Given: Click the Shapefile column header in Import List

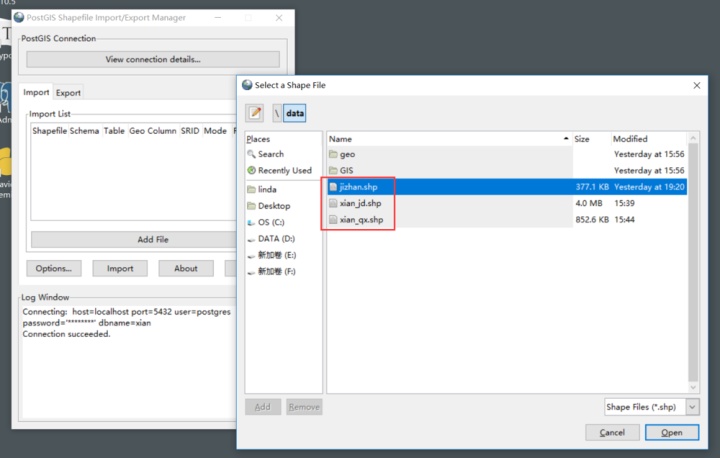Looking at the screenshot, I should coord(50,131).
